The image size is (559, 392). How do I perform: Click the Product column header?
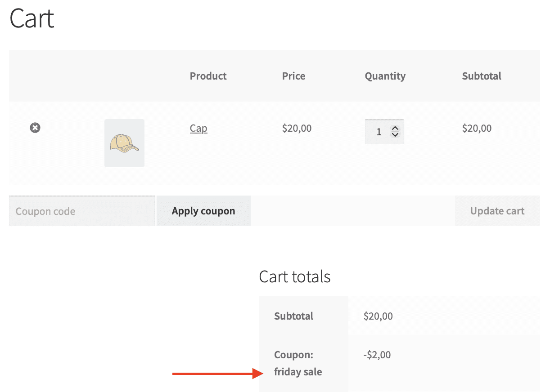(x=208, y=76)
